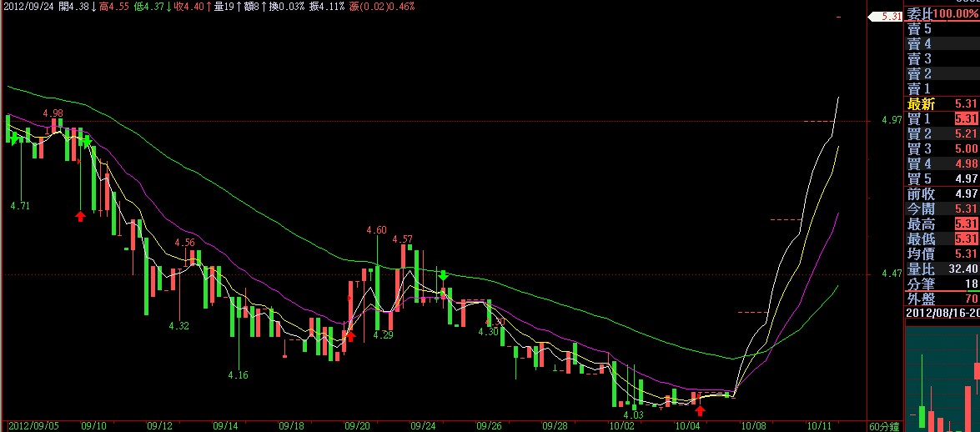
Task: Select the 5.31 price tag on the axis top
Action: [x=887, y=17]
